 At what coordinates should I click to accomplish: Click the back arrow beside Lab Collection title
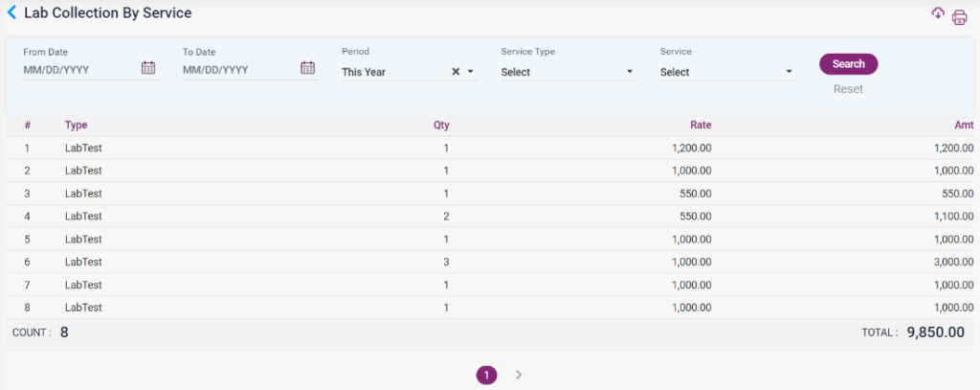11,13
